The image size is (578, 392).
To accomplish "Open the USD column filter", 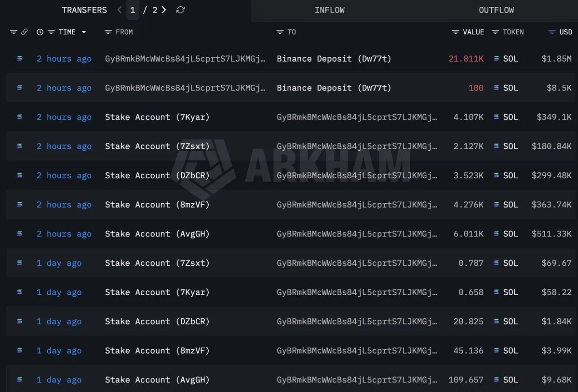I will pos(552,32).
